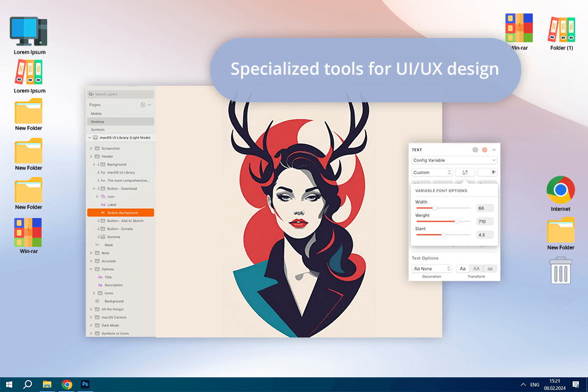
Task: Click the Slant value field showing 4.5
Action: coord(485,235)
